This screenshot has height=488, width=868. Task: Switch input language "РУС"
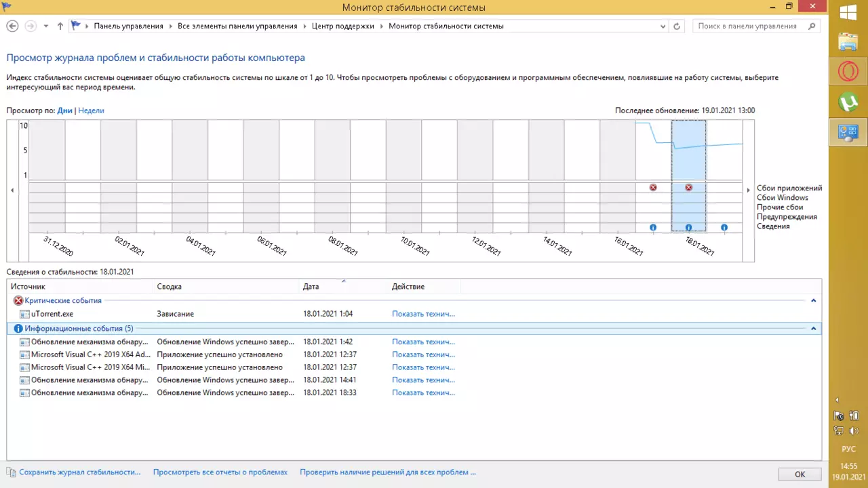pyautogui.click(x=848, y=449)
